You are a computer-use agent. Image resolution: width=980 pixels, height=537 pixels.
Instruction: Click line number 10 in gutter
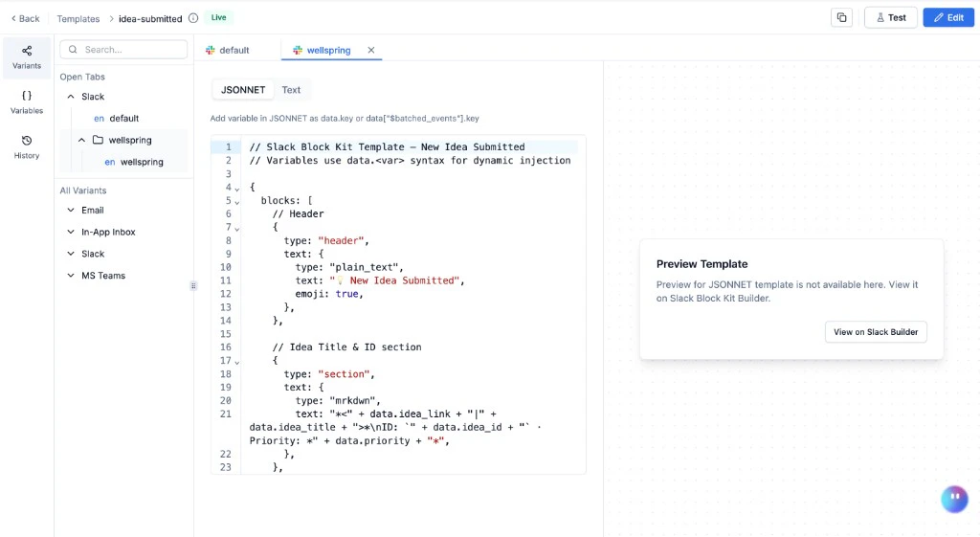pos(226,268)
